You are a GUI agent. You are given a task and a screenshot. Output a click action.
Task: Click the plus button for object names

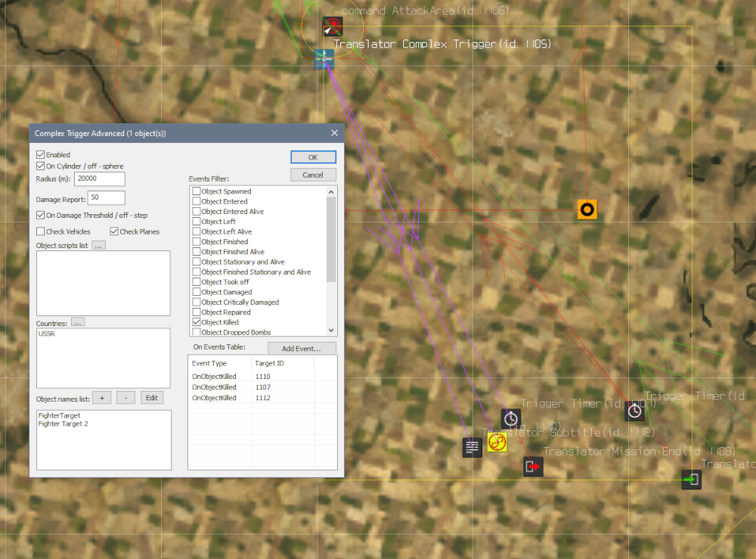pos(101,398)
